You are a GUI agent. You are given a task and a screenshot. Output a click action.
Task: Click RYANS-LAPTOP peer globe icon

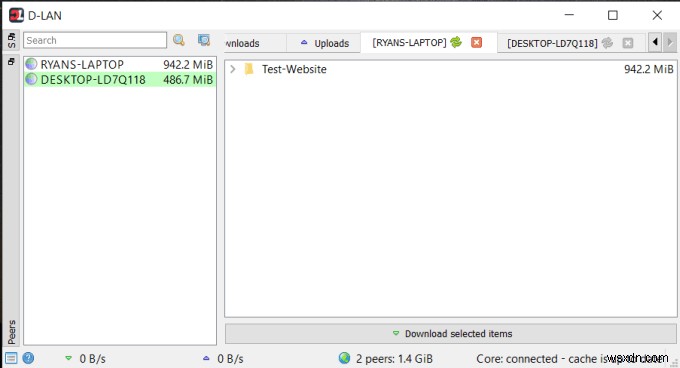tap(31, 64)
